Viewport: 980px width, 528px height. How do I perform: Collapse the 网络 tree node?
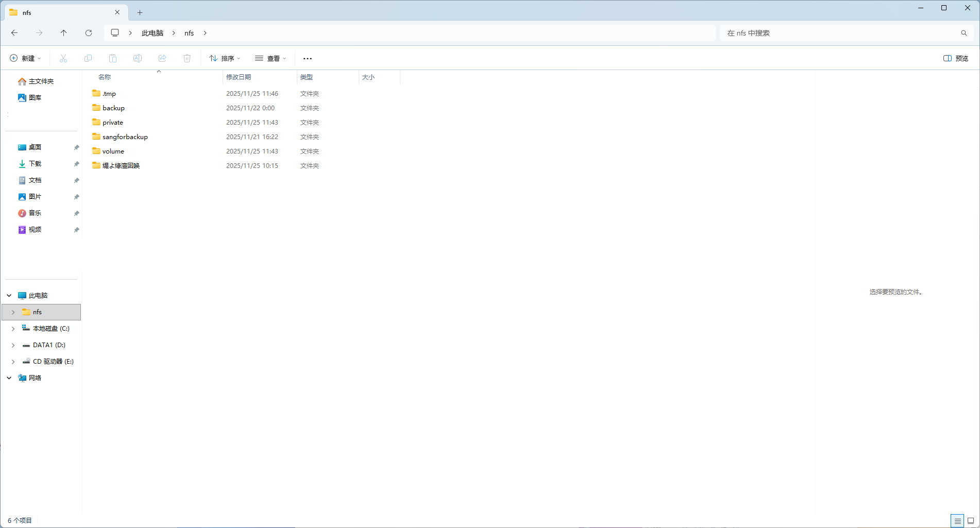9,378
